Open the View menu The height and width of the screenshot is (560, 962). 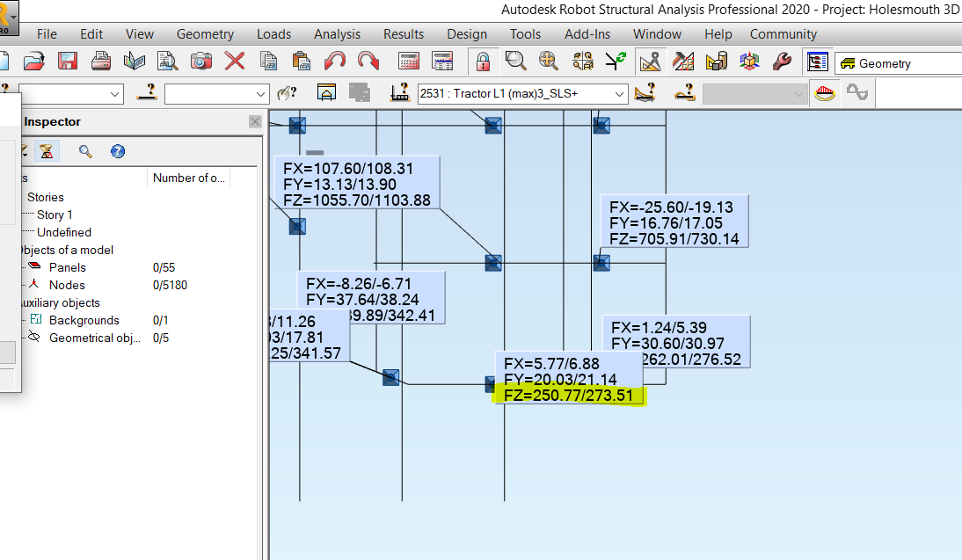tap(140, 34)
